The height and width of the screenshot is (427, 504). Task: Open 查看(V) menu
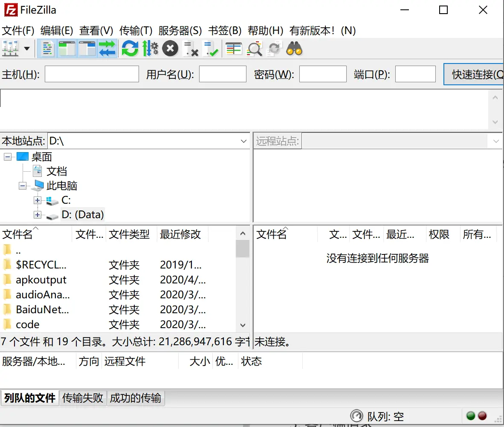(x=96, y=31)
